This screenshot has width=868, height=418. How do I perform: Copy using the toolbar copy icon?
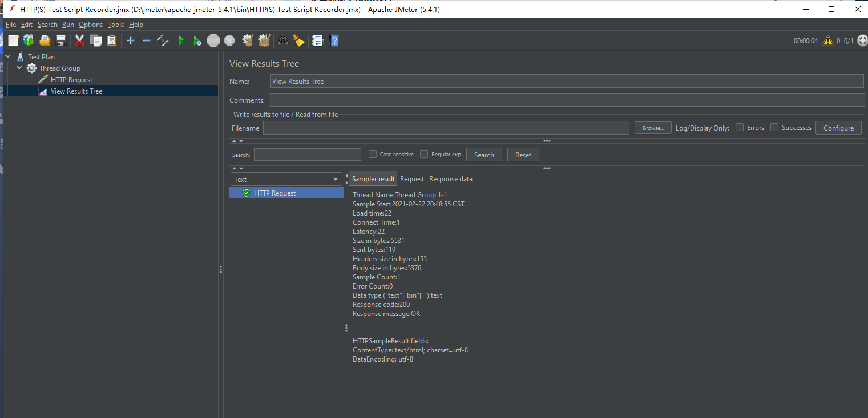(x=96, y=40)
